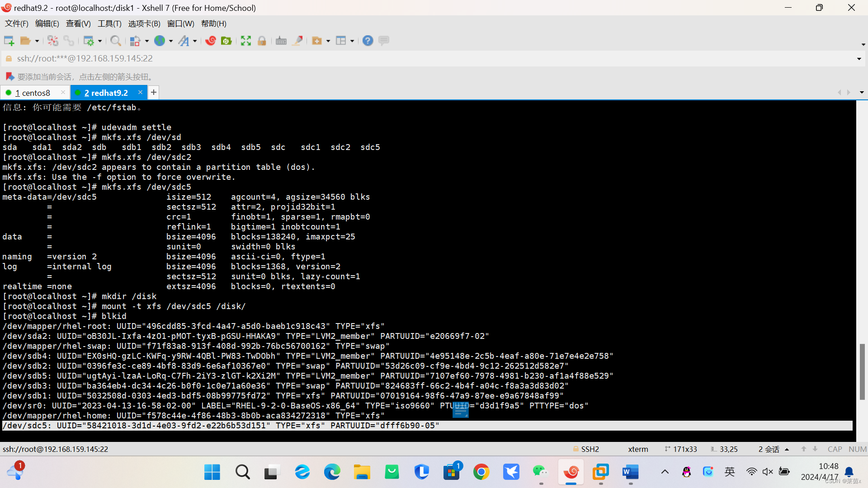868x488 pixels.
Task: Open the Find magnifier tool
Action: [115, 41]
